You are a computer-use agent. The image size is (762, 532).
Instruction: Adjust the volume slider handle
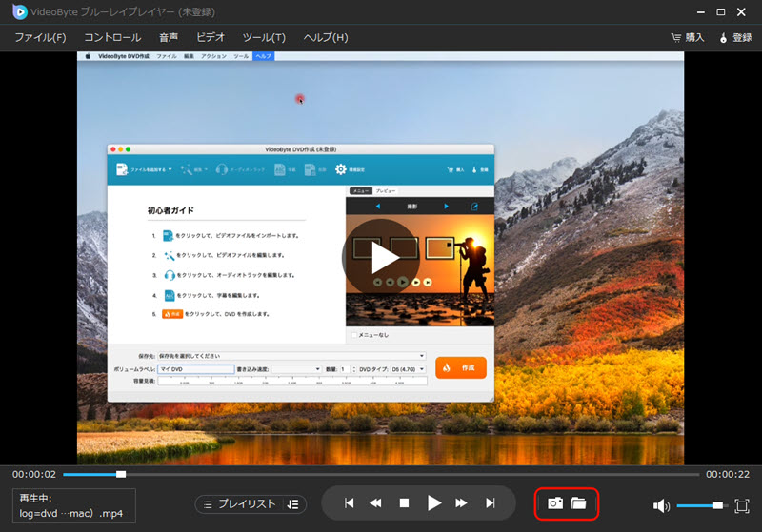[x=718, y=505]
